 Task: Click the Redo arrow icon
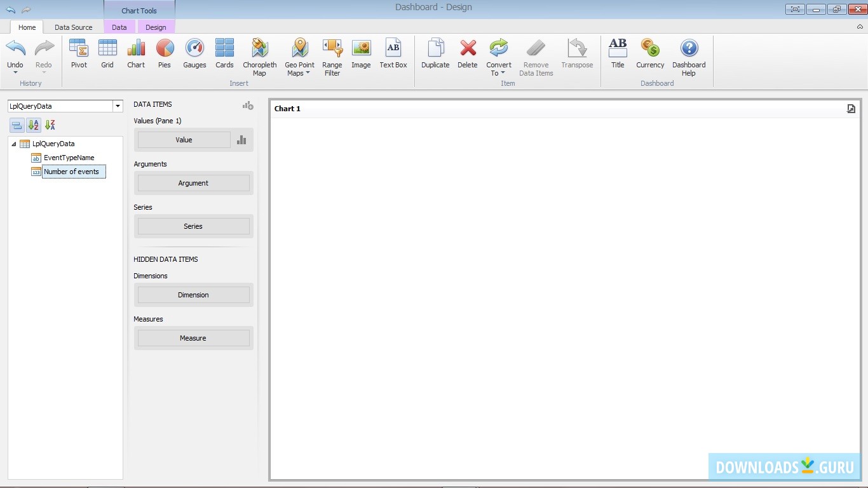pos(44,48)
